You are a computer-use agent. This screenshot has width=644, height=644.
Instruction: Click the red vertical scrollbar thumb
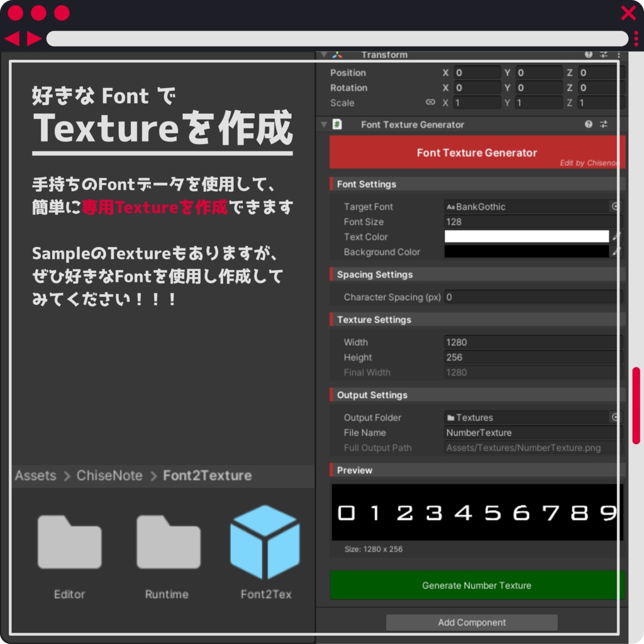click(636, 406)
